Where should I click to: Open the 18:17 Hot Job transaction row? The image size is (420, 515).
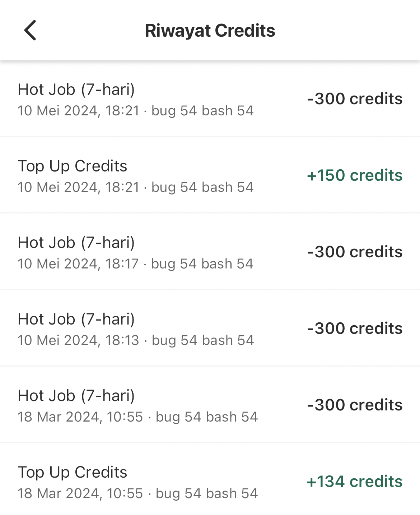coord(210,252)
